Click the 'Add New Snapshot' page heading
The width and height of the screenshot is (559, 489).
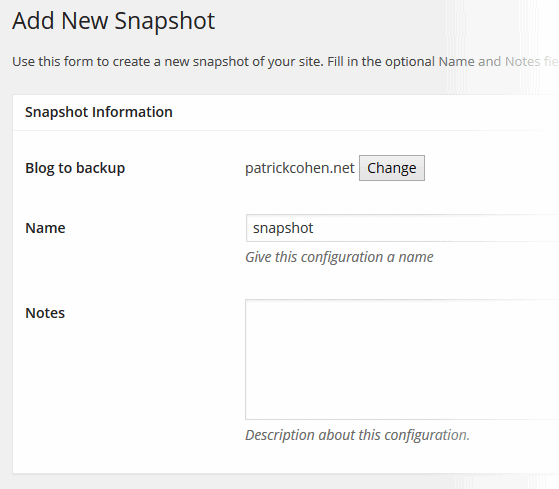tap(113, 21)
